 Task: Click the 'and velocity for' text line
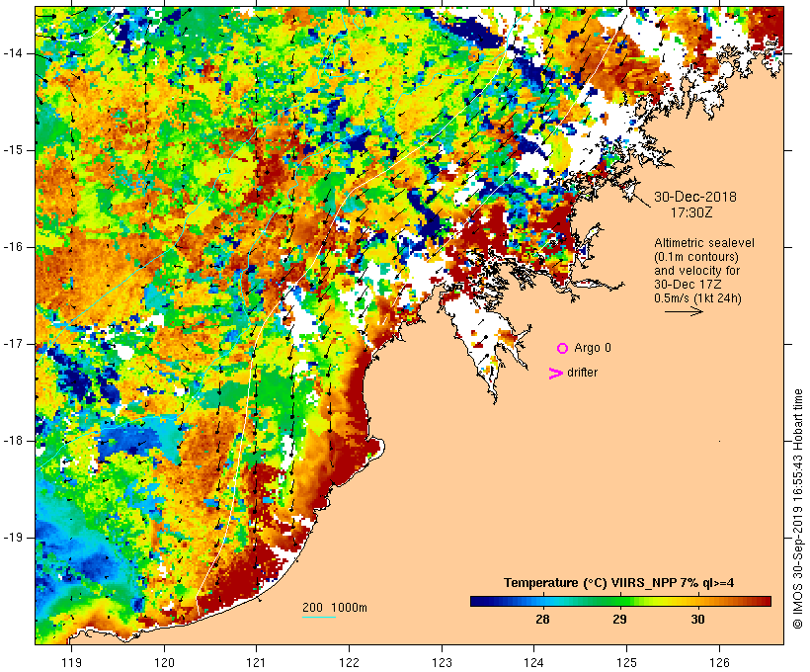[x=696, y=271]
